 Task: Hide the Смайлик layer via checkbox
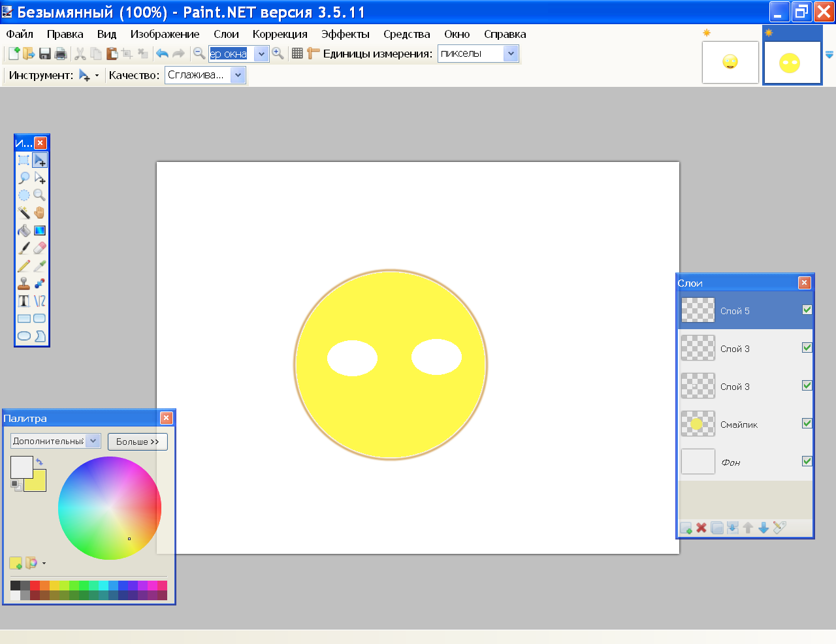(807, 423)
